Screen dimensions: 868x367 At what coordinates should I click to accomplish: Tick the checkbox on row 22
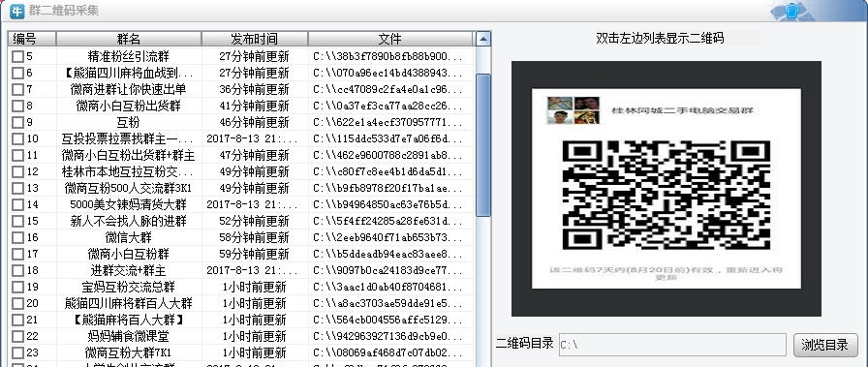pyautogui.click(x=17, y=337)
